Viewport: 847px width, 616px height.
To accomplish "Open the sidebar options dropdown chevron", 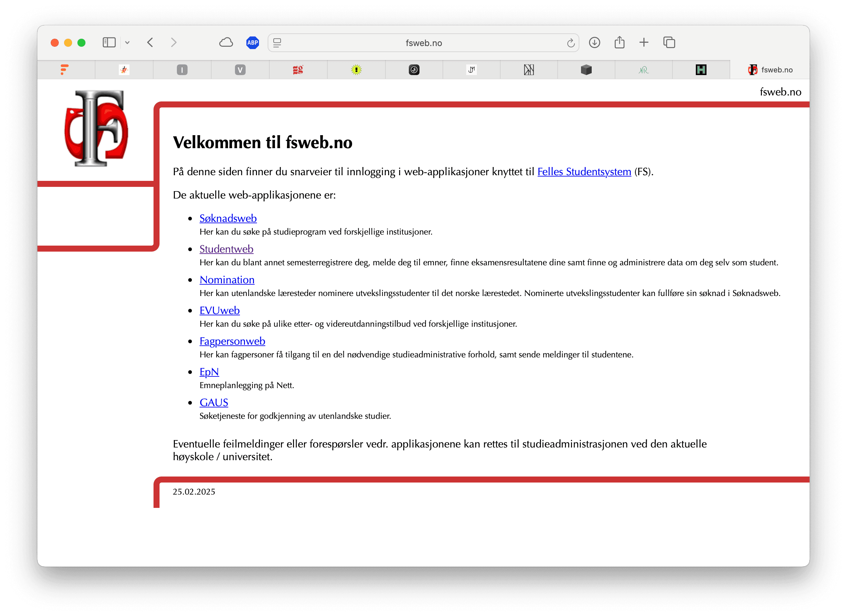I will 127,43.
